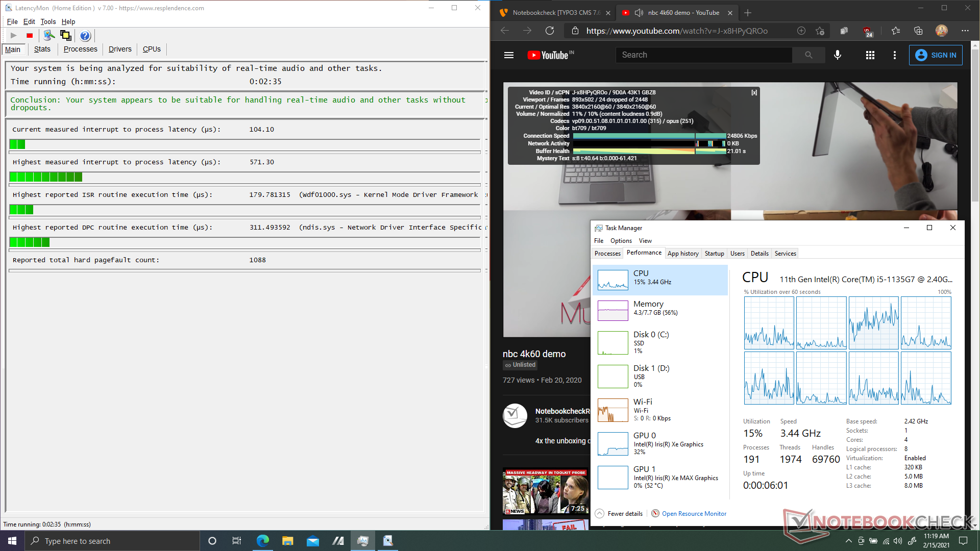Open YouTube three-dot settings menu

pos(895,55)
